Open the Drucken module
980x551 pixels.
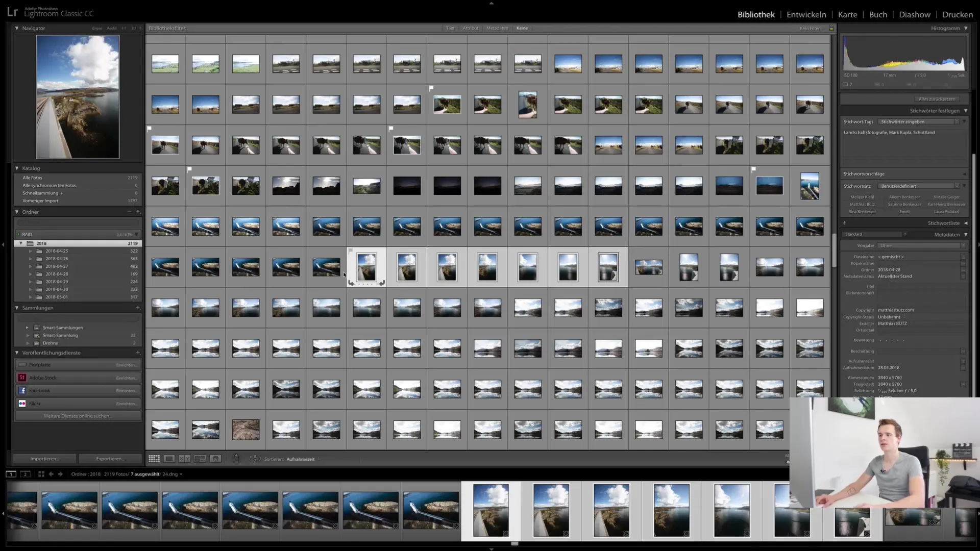click(957, 14)
